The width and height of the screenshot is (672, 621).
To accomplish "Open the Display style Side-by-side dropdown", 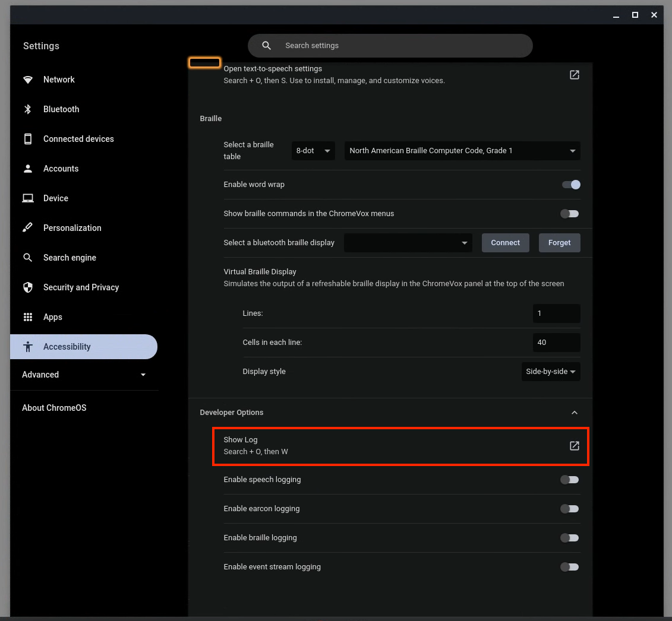I will pyautogui.click(x=550, y=372).
